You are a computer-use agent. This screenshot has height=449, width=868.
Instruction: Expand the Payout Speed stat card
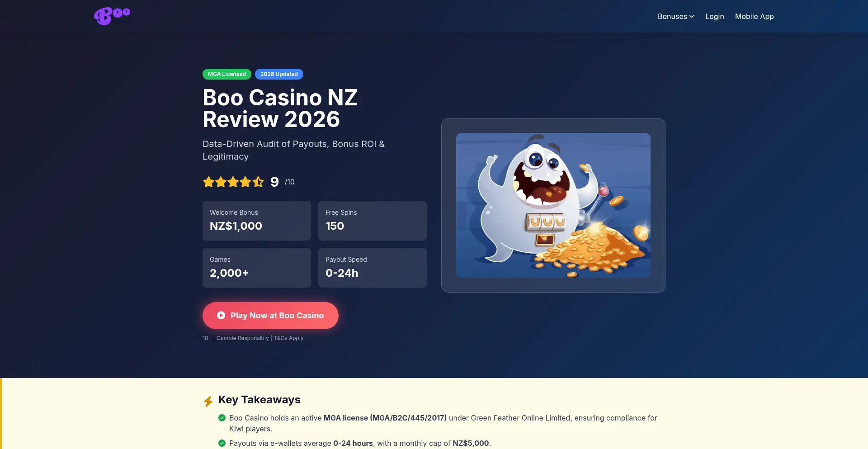[372, 267]
